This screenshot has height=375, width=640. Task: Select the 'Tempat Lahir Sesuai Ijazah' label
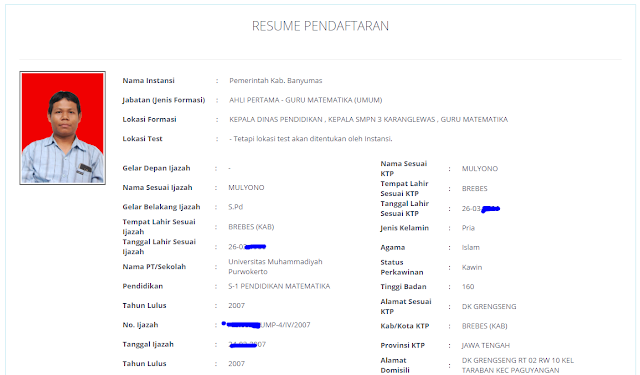[x=159, y=227]
